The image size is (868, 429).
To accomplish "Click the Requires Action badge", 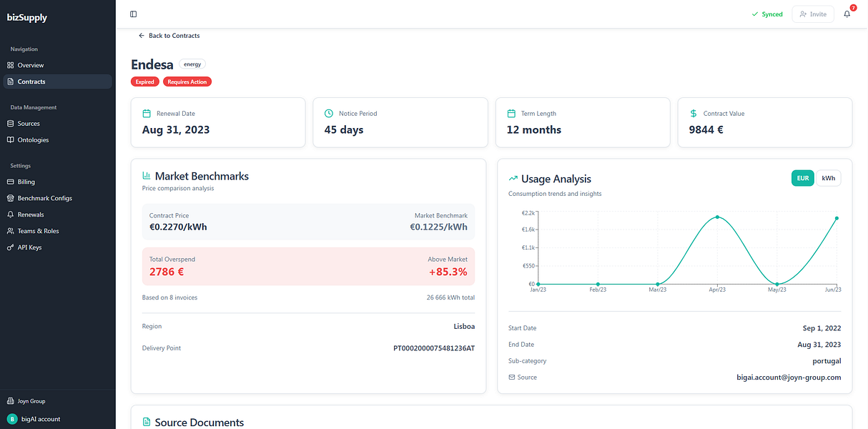I will (x=187, y=82).
